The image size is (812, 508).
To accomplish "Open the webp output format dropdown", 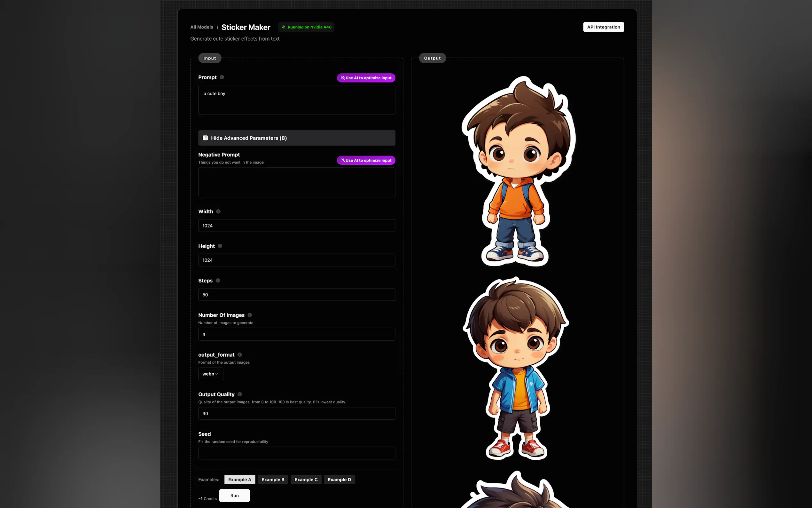I will pos(210,374).
